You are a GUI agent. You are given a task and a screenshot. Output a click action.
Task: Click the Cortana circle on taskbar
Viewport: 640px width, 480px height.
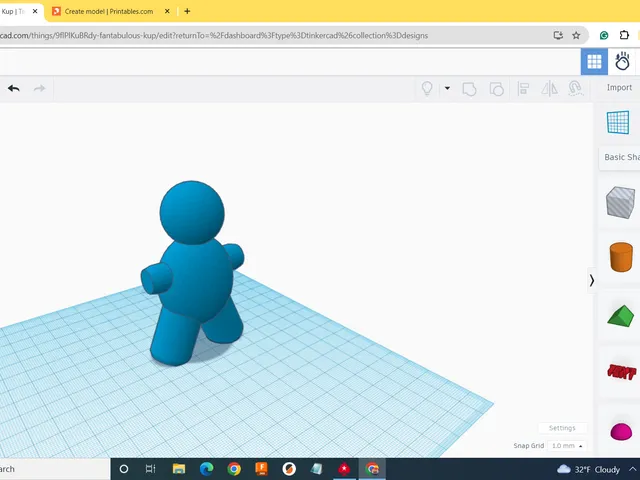tap(124, 469)
